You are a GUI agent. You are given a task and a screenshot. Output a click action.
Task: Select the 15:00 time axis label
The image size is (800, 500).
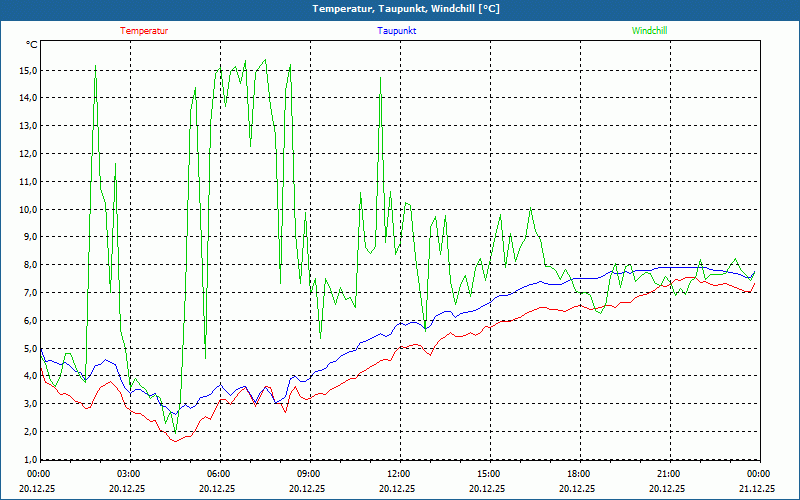[x=489, y=474]
